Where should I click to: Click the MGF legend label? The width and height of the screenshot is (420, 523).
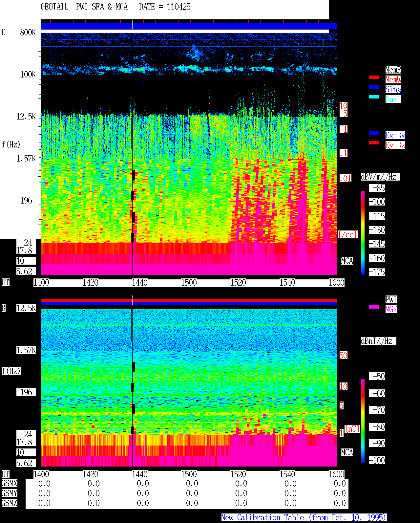(x=391, y=309)
